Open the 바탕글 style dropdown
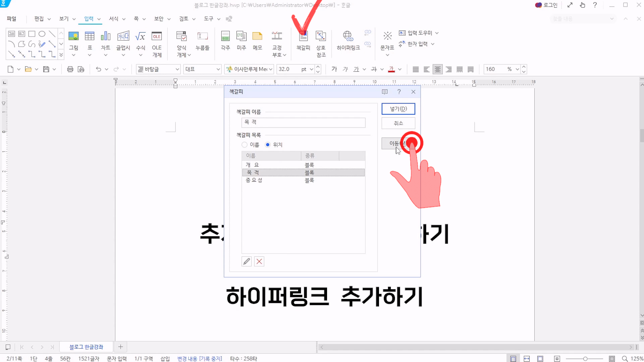644x362 pixels. coord(177,69)
